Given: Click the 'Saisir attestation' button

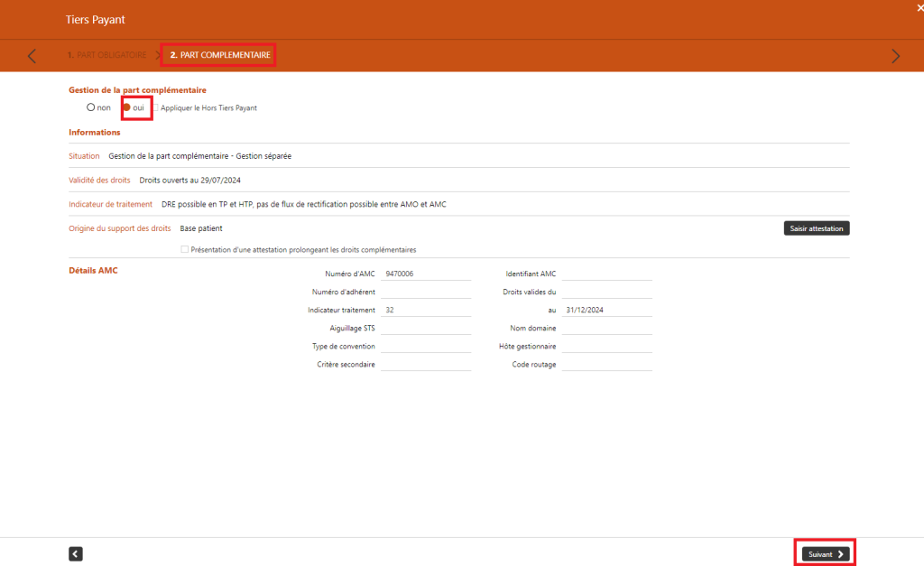Looking at the screenshot, I should pyautogui.click(x=816, y=228).
